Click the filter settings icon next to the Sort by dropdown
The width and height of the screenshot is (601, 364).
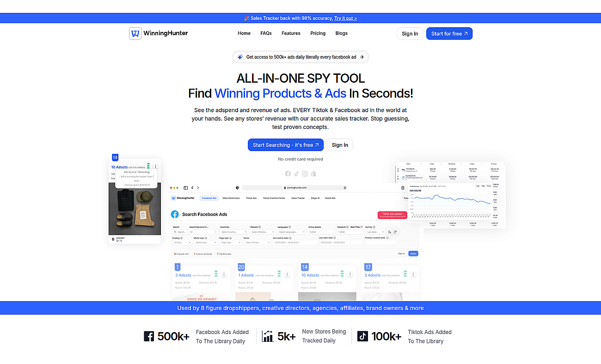coord(390,232)
